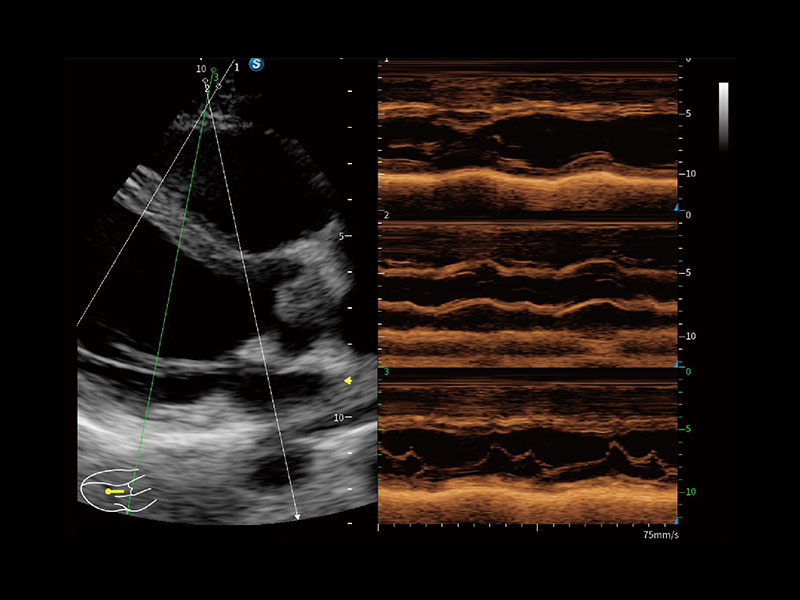The width and height of the screenshot is (800, 600).
Task: Click the yellow focus arrow marker
Action: click(348, 380)
